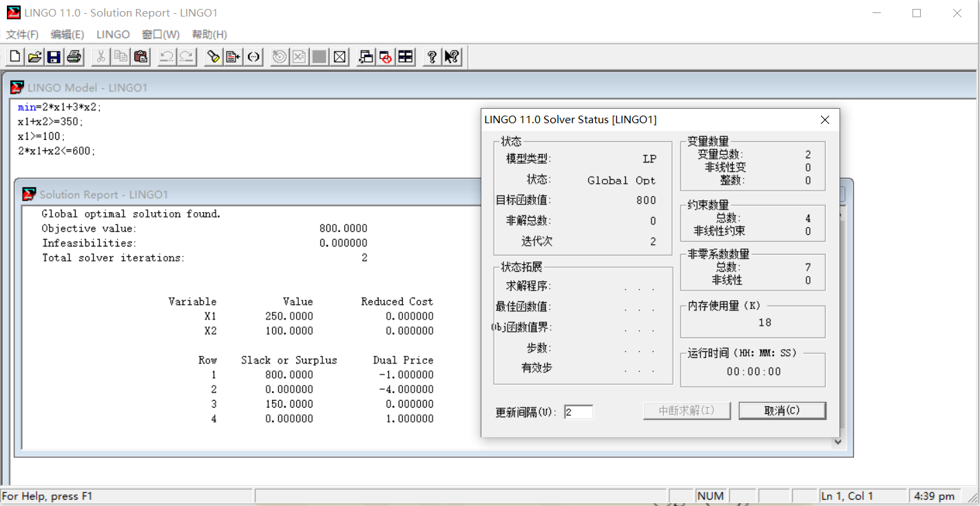Image resolution: width=980 pixels, height=506 pixels.
Task: Click the Go To Line icon
Action: (233, 57)
